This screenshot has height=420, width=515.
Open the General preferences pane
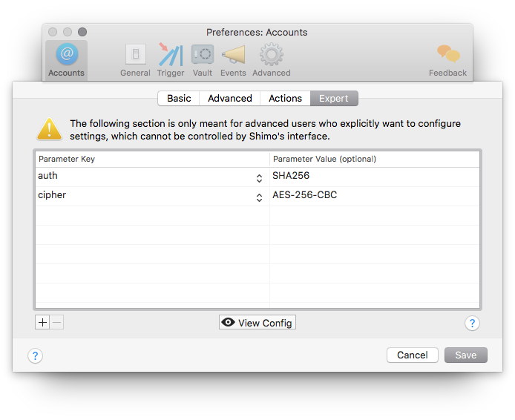click(135, 59)
